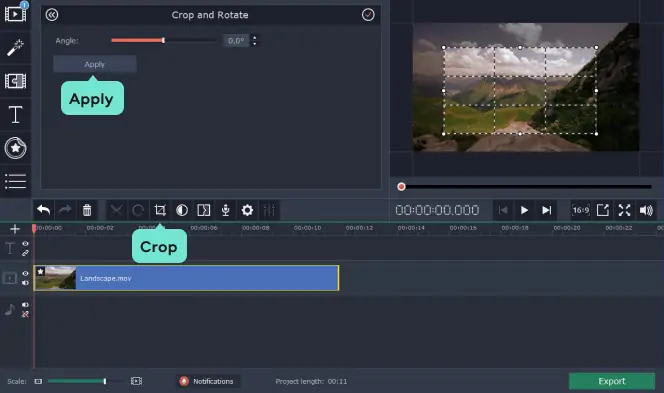Screen dimensions: 664x393
Task: Go back with the double-chevron button
Action: click(x=52, y=15)
